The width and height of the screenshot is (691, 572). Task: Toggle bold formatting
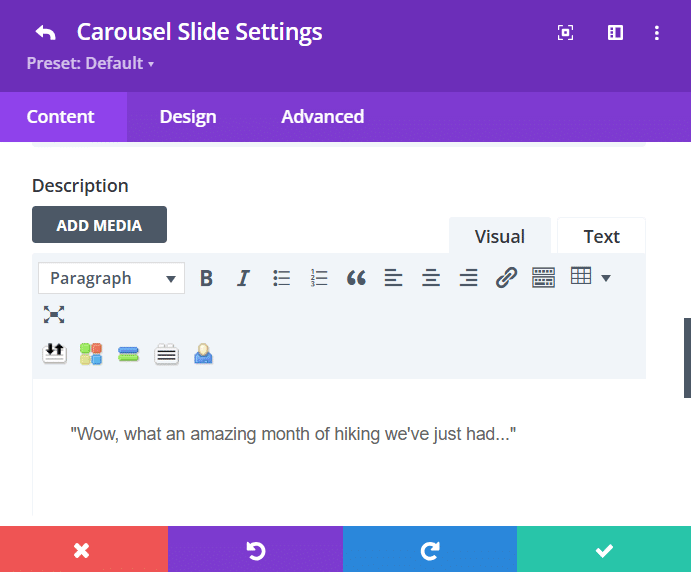206,278
